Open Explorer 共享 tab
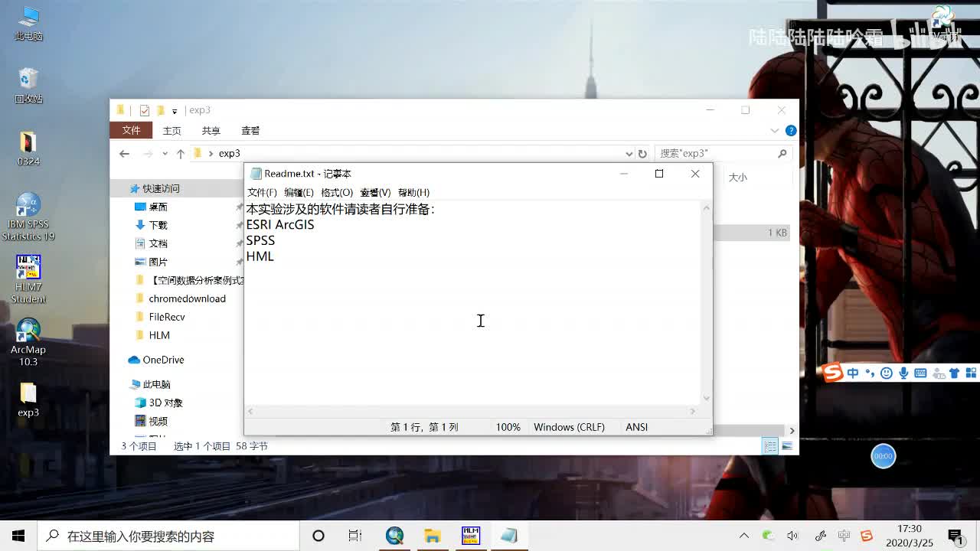 tap(211, 131)
